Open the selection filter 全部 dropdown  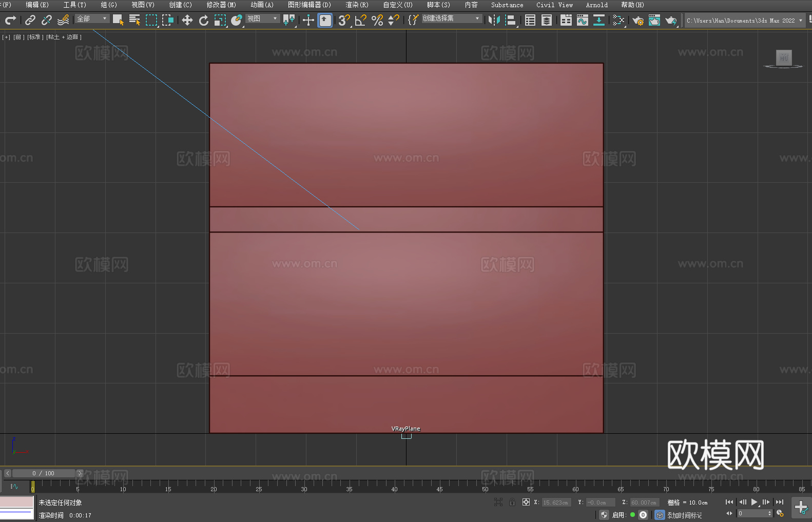point(92,18)
